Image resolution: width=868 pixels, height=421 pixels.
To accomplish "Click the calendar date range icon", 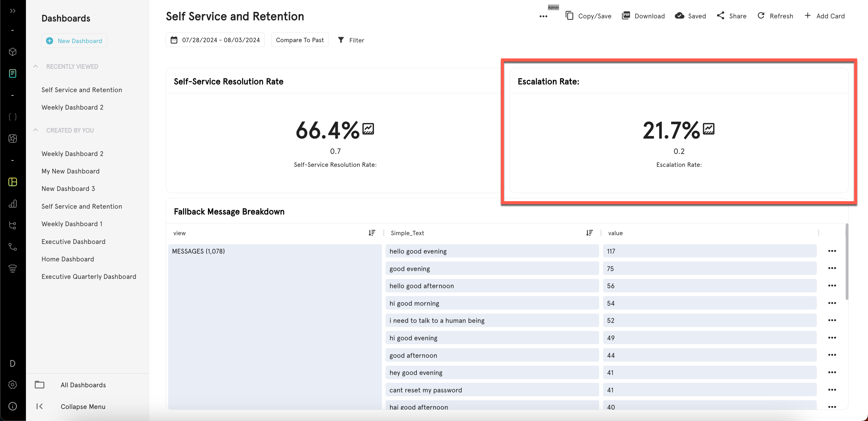I will click(x=174, y=39).
